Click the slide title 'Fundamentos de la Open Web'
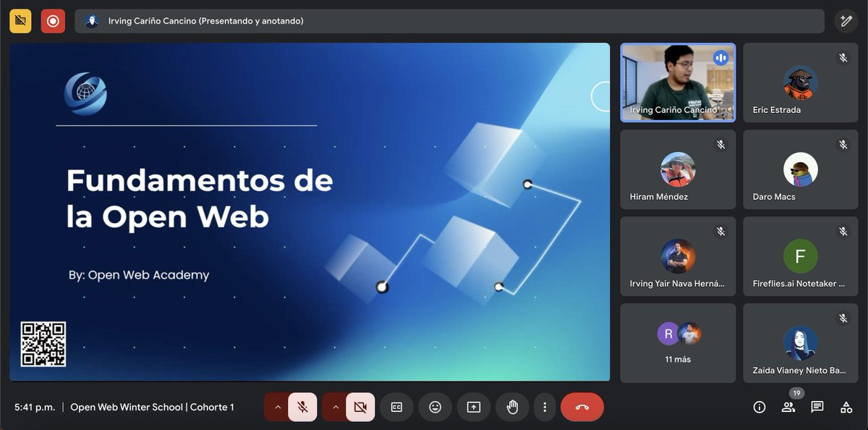The image size is (868, 430). point(200,198)
